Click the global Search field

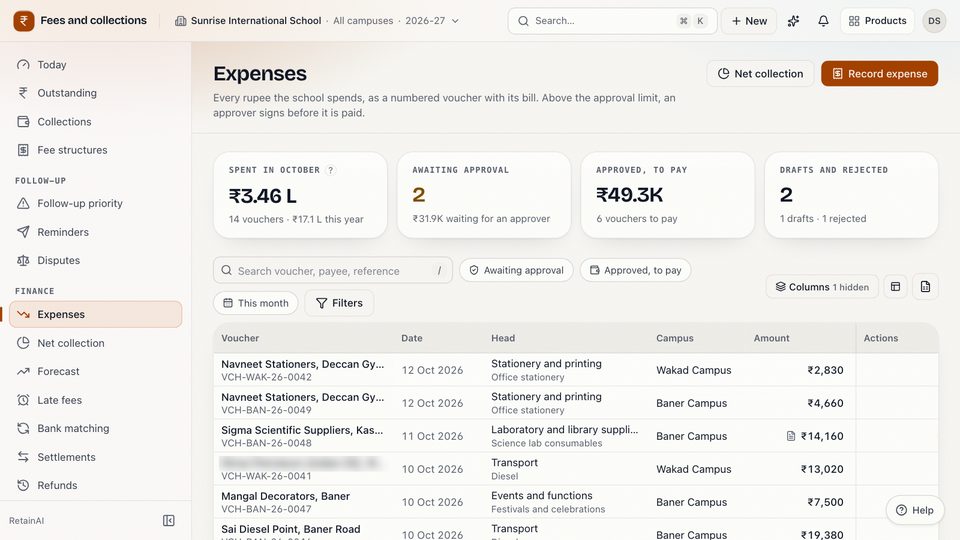612,21
